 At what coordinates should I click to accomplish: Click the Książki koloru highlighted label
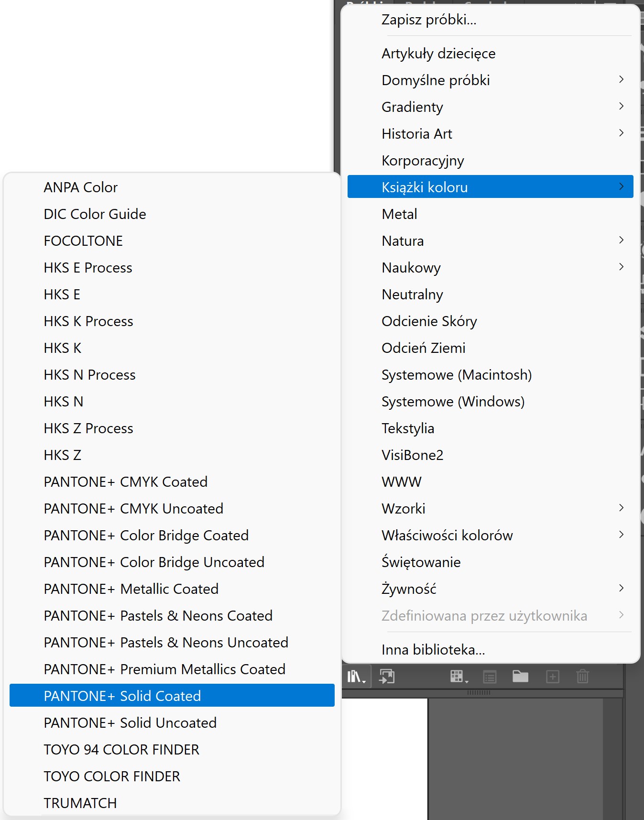coord(425,187)
